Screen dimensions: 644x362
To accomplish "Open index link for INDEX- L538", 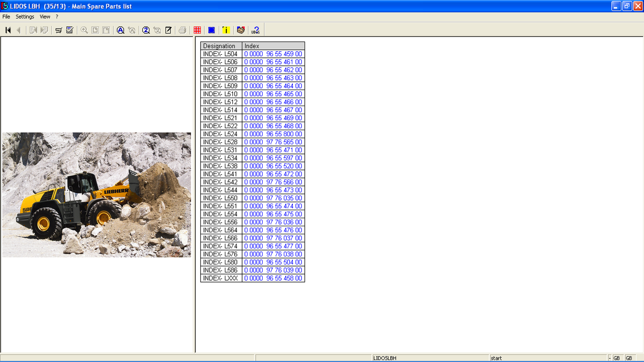I will click(x=273, y=166).
